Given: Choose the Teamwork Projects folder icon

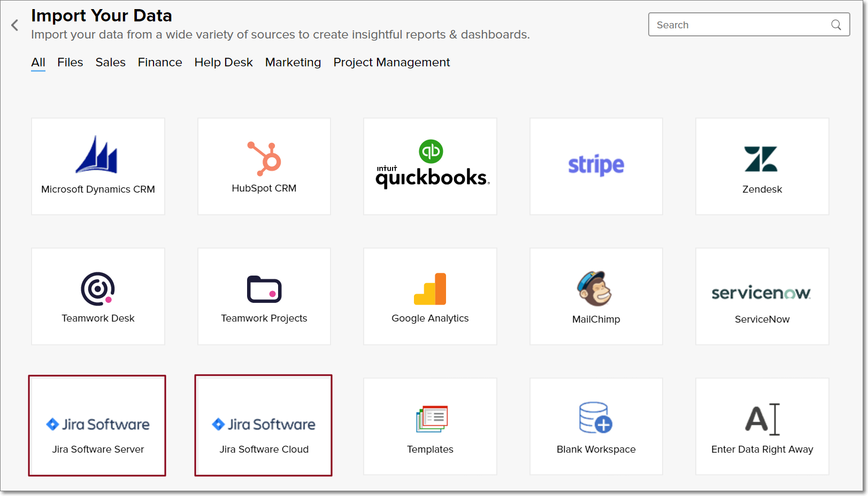Looking at the screenshot, I should click(264, 289).
